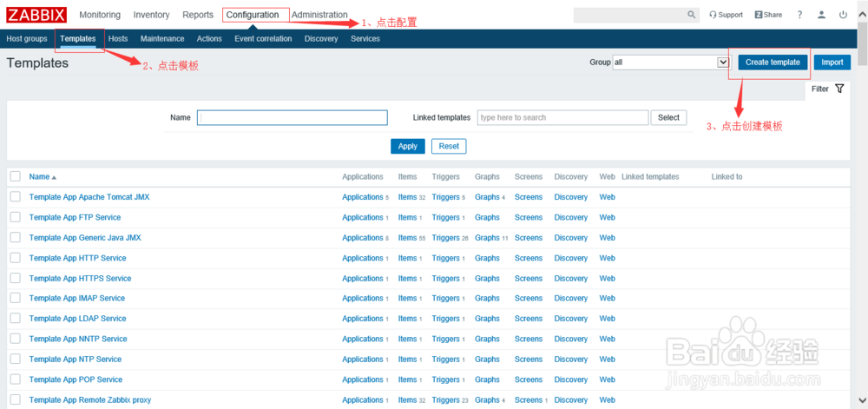Viewport: 868px width, 409px height.
Task: Click the Reset filter button
Action: pos(449,146)
